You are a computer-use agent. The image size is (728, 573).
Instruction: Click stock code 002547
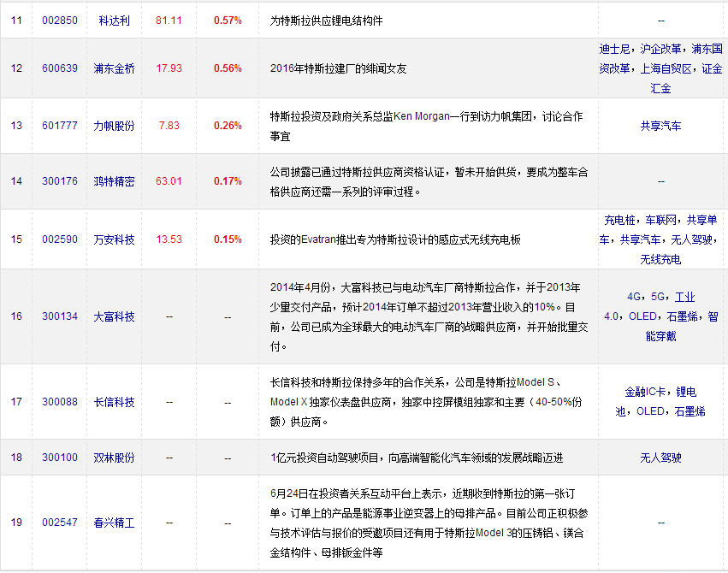[59, 523]
